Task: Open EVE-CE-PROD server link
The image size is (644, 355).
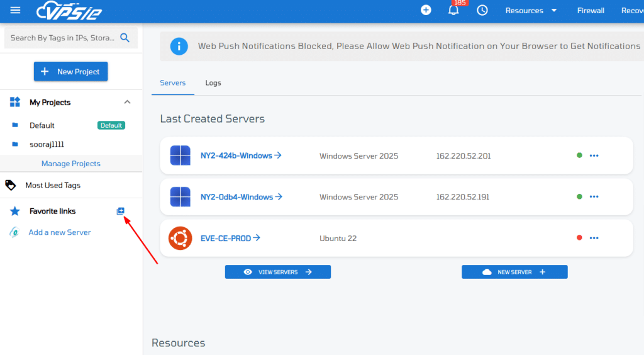Action: tap(230, 238)
